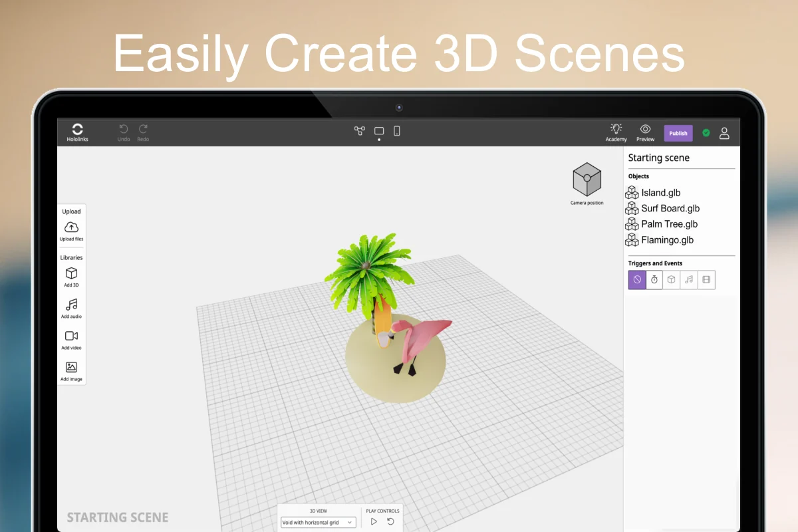This screenshot has height=532, width=798.
Task: Select the timer trigger button
Action: (x=654, y=280)
